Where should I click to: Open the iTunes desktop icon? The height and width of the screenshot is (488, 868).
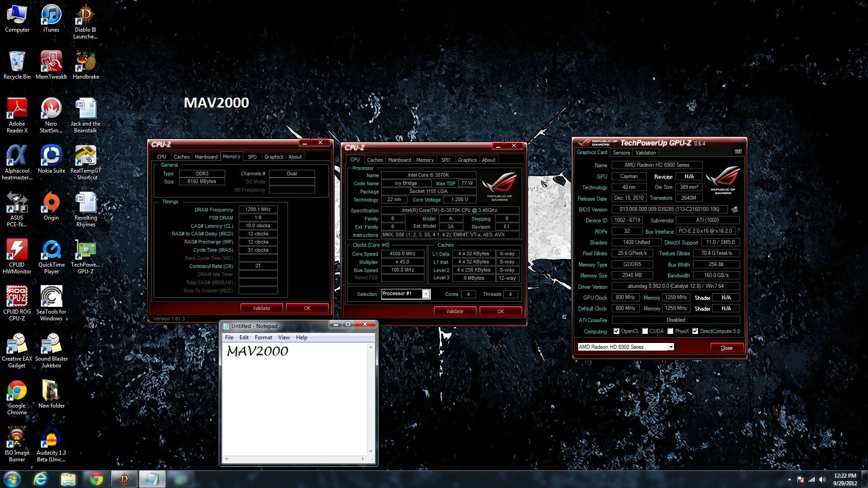coord(51,19)
